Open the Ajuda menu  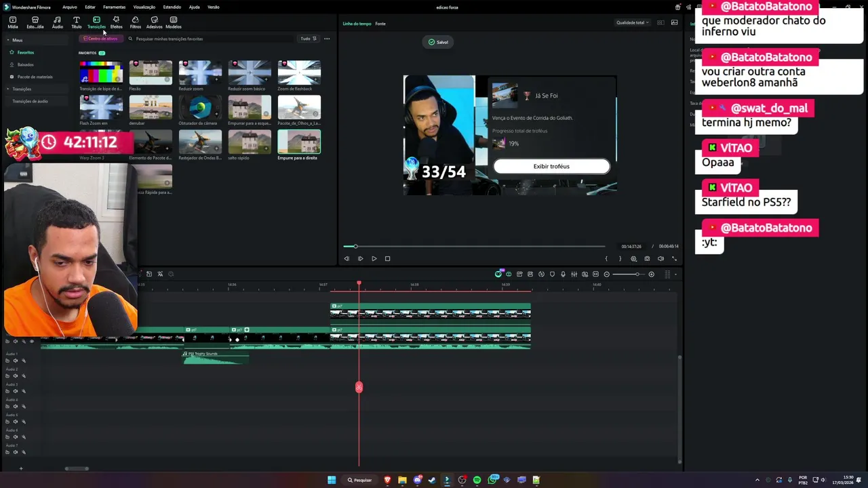[x=194, y=7]
